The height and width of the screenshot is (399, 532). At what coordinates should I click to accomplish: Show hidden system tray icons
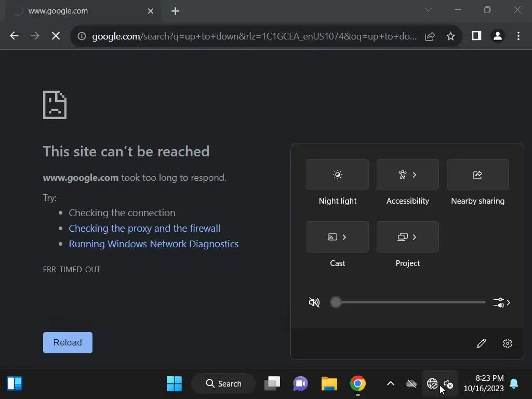point(391,384)
